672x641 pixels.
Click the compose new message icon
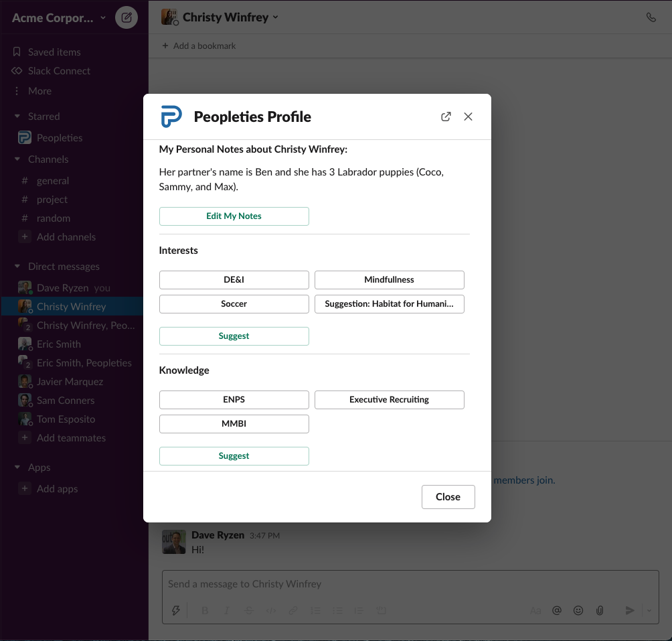click(127, 17)
